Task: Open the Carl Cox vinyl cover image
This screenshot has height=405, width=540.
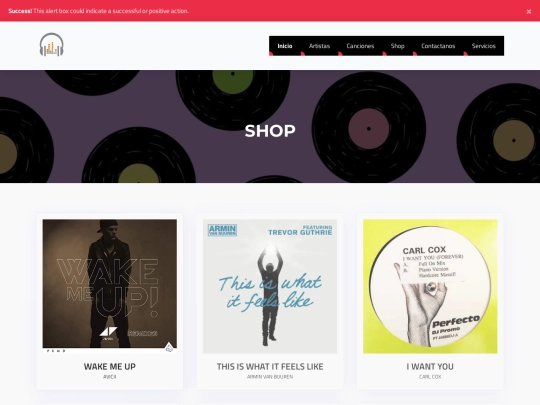Action: (430, 286)
